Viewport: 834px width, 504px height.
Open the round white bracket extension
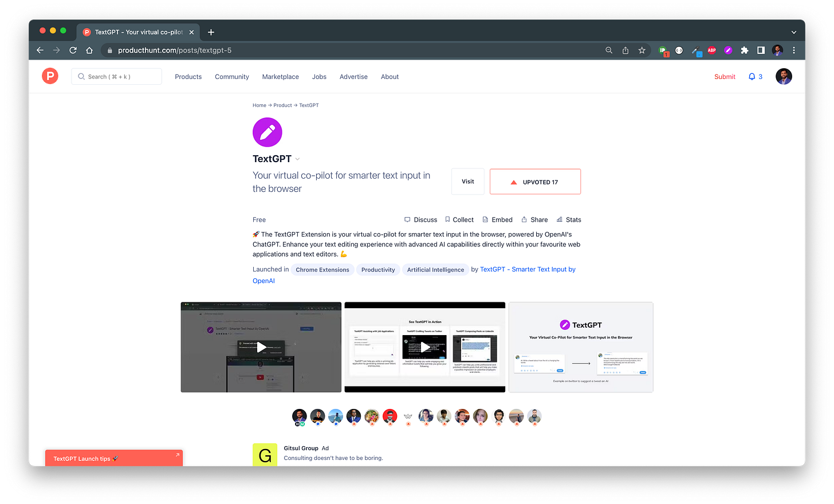[679, 50]
